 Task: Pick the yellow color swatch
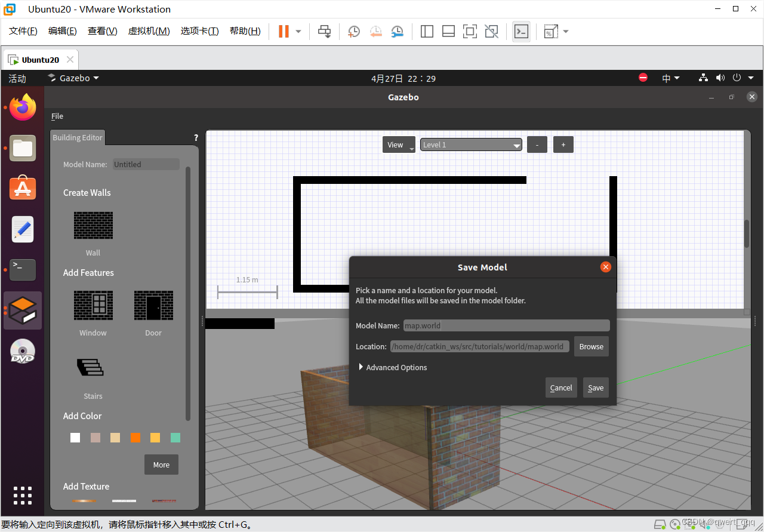(x=155, y=438)
